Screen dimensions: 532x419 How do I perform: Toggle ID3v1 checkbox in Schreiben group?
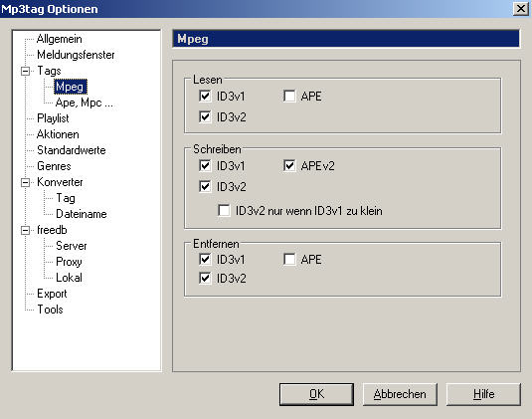point(205,165)
